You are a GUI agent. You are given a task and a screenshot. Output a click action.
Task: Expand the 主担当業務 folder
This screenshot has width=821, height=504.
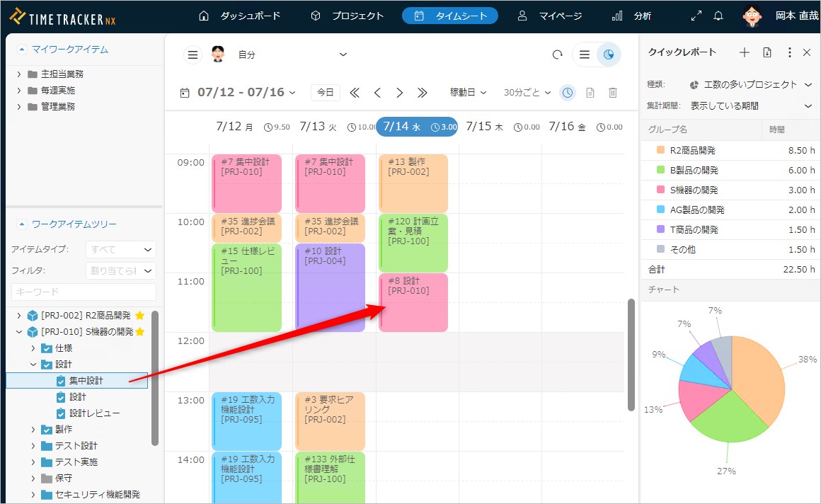19,74
